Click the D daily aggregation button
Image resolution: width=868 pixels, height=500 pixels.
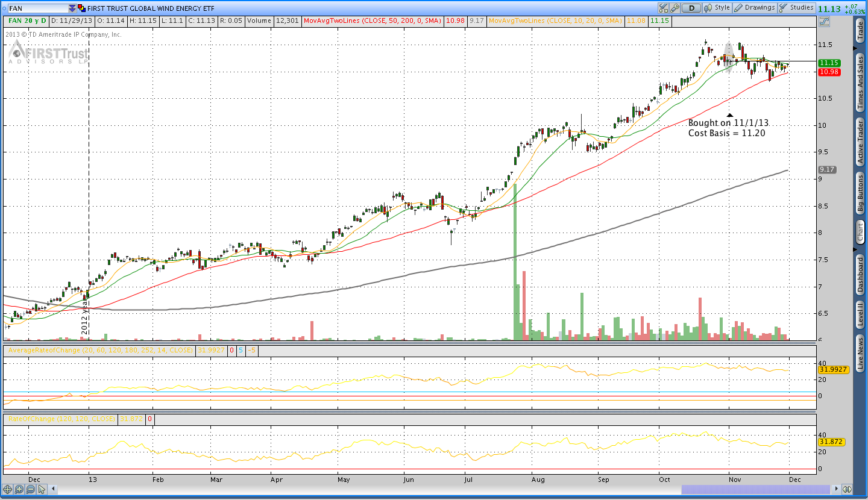[x=692, y=8]
